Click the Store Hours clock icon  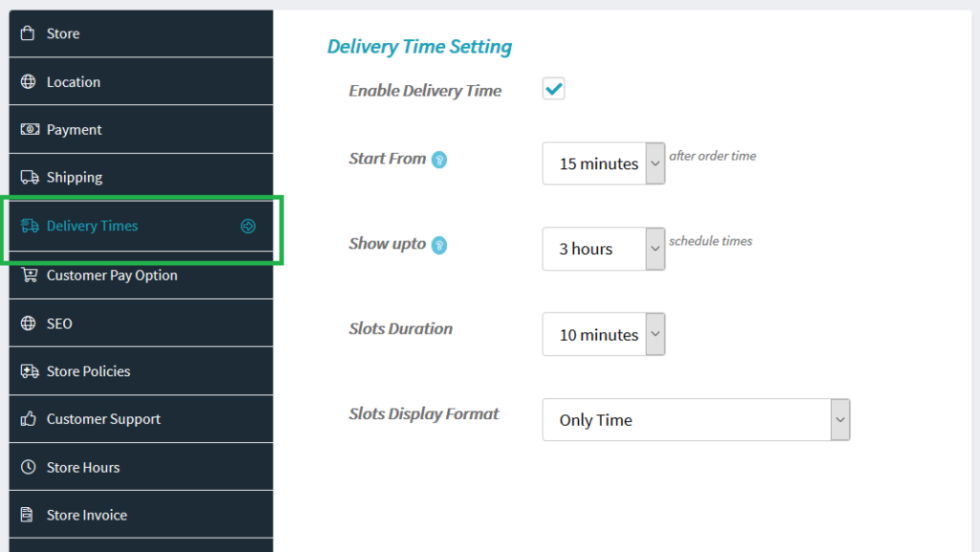tap(29, 466)
